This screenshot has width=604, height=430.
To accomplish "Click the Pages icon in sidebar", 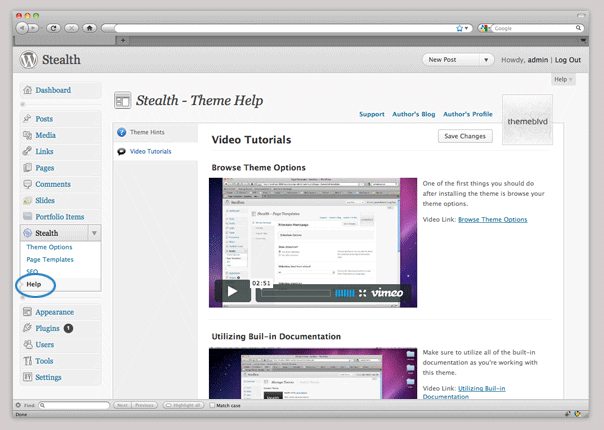I will [x=27, y=168].
